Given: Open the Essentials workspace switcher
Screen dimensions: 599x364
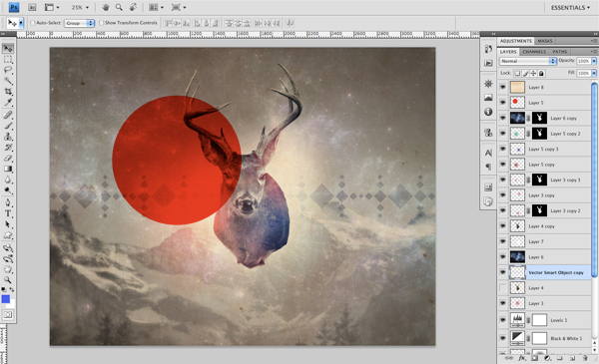Looking at the screenshot, I should (570, 7).
